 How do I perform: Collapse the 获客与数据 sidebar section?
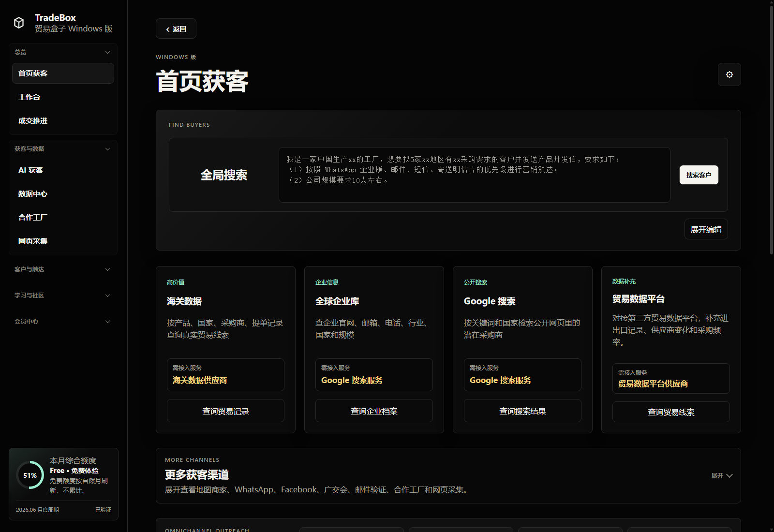pyautogui.click(x=63, y=149)
